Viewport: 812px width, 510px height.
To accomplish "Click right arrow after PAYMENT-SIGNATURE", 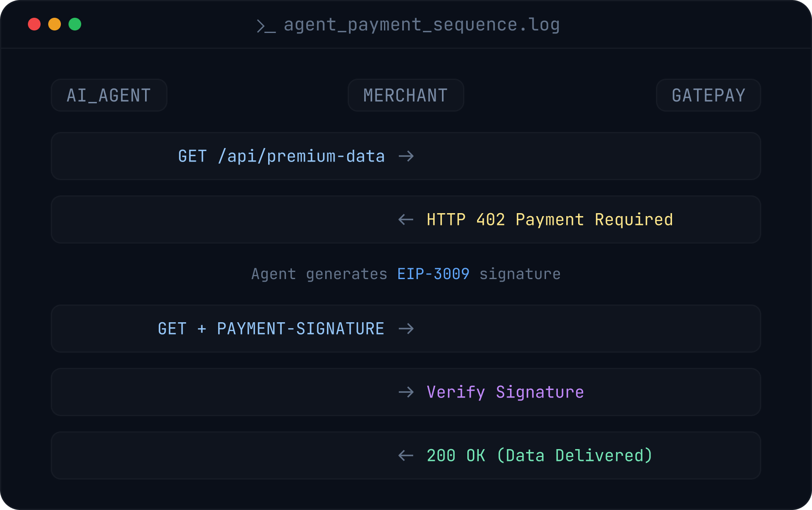I will [x=406, y=329].
